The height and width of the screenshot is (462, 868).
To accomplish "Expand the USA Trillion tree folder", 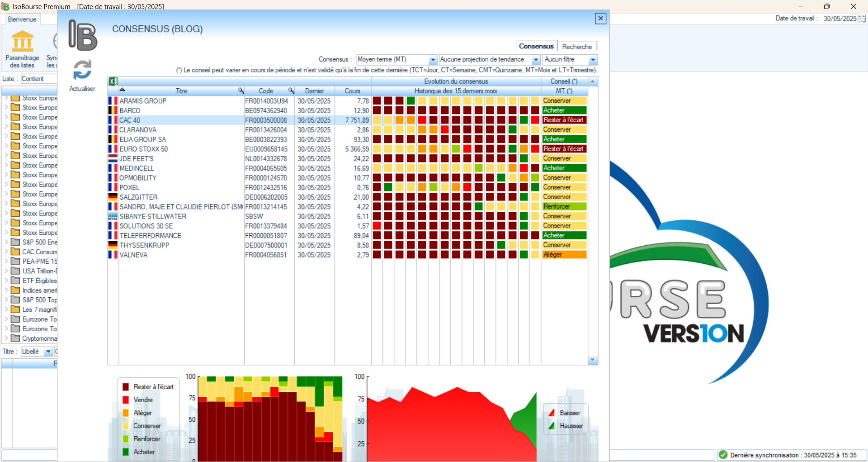I will point(6,271).
